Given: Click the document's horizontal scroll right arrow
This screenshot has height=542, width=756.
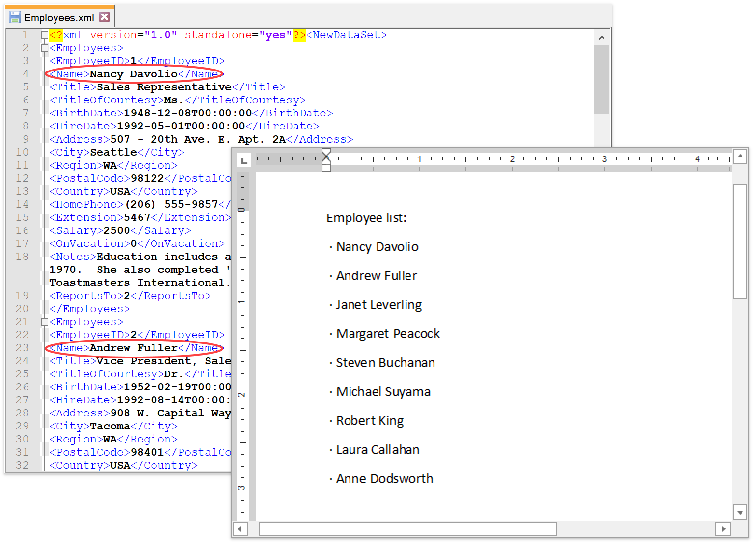Looking at the screenshot, I should pyautogui.click(x=723, y=529).
